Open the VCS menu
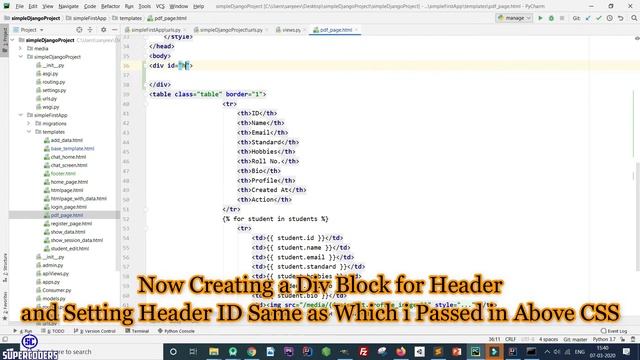Viewport: 640px width, 360px height. 160,7
